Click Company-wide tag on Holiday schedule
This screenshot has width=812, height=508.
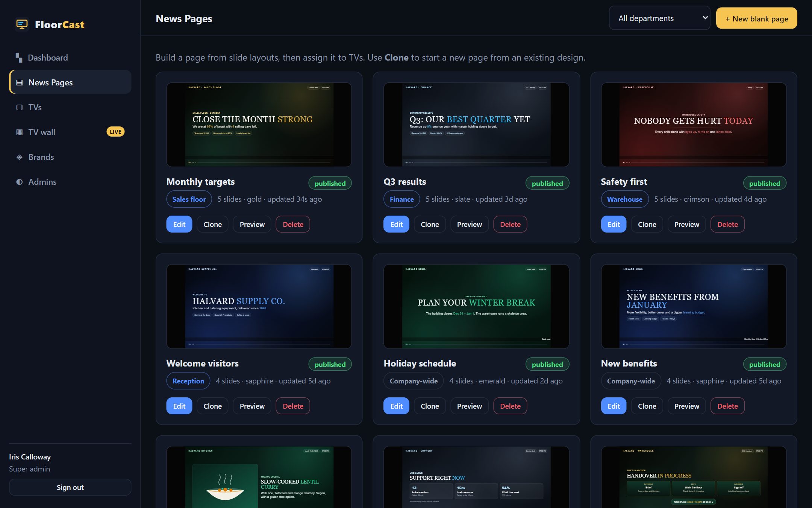414,381
